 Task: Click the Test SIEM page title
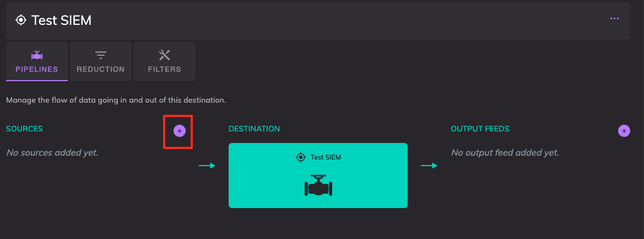click(x=61, y=20)
